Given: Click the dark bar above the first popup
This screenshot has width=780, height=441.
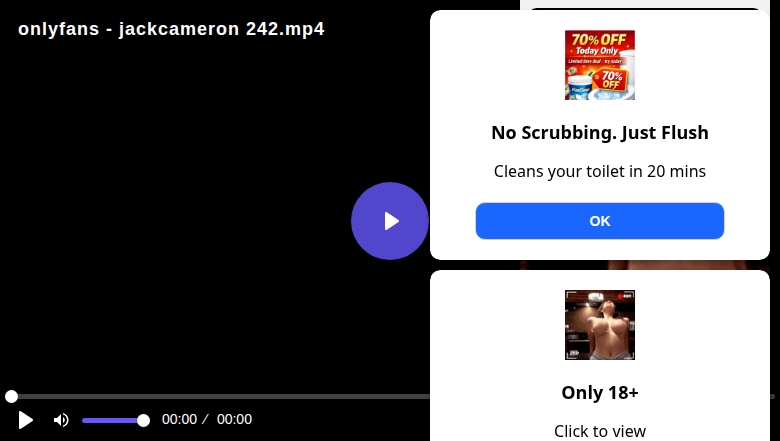Looking at the screenshot, I should [x=645, y=8].
